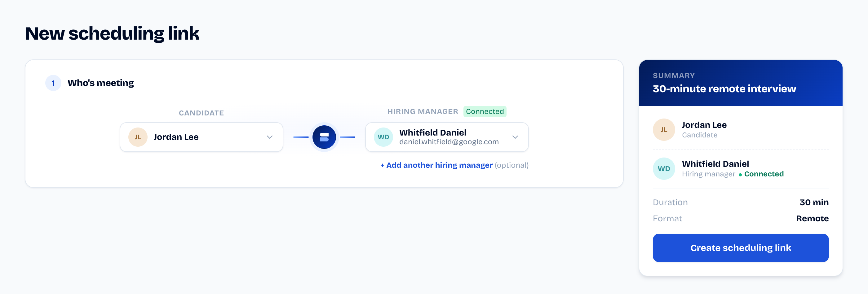Click Whitfield Daniel name in Summary
This screenshot has height=294, width=868.
coord(715,164)
